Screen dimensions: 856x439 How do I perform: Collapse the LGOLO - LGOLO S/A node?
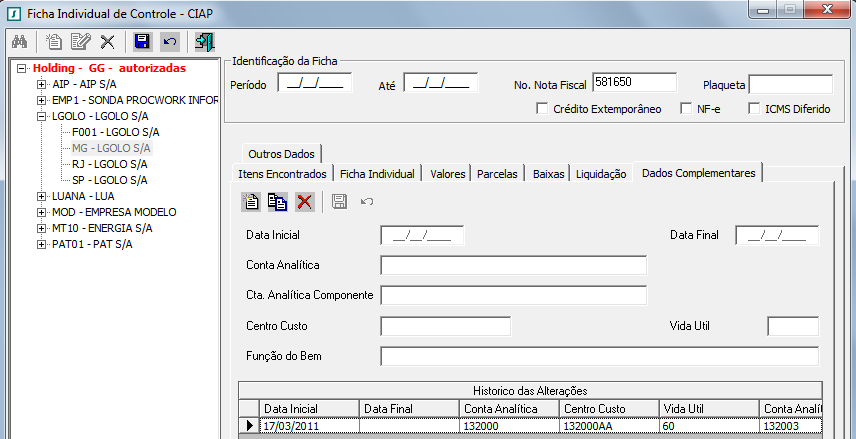[x=42, y=116]
